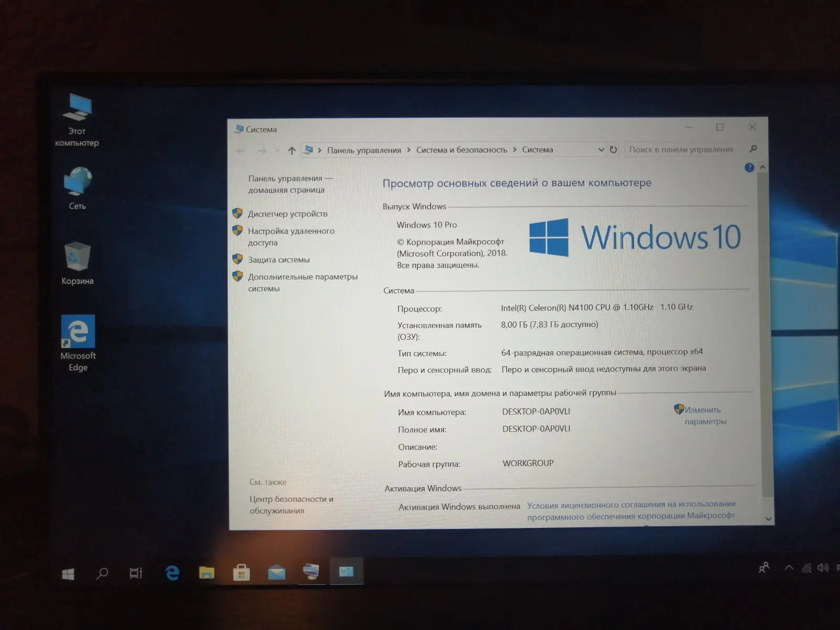This screenshot has height=630, width=840.
Task: Click the 64-разрядная операционная система value
Action: point(602,352)
